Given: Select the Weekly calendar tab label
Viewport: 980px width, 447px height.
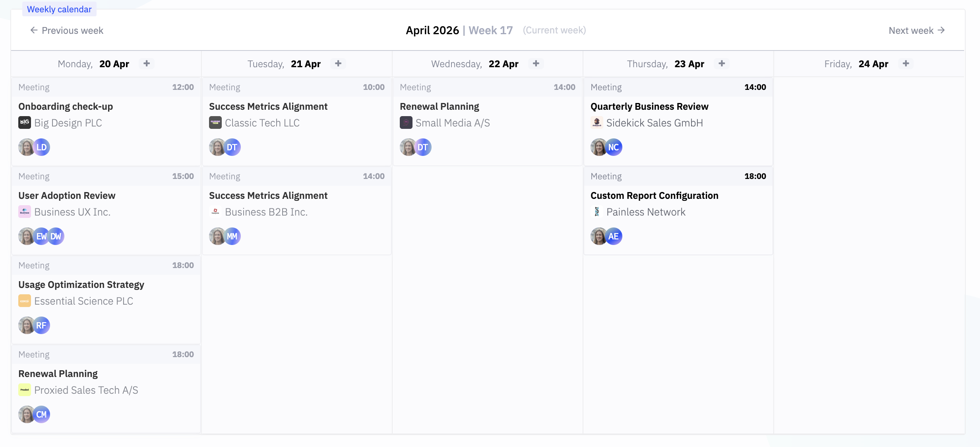Looking at the screenshot, I should tap(59, 9).
